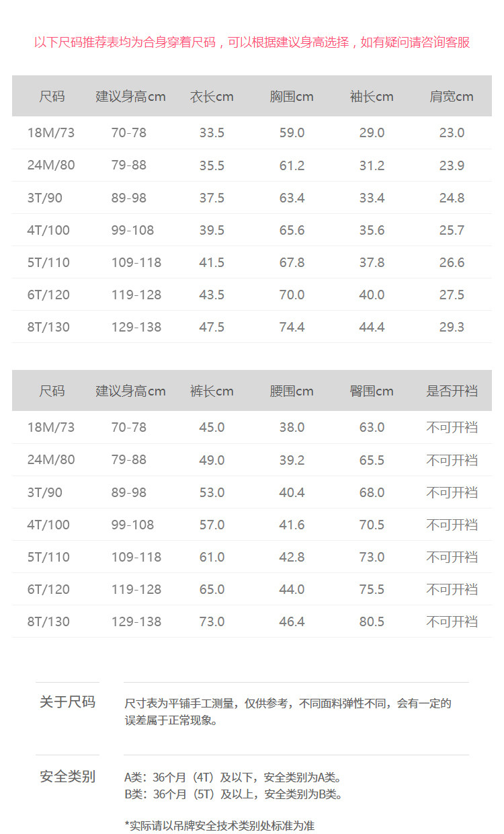Click the A类 safety category description line
Viewport: 504px width, 834px height.
coord(233,777)
